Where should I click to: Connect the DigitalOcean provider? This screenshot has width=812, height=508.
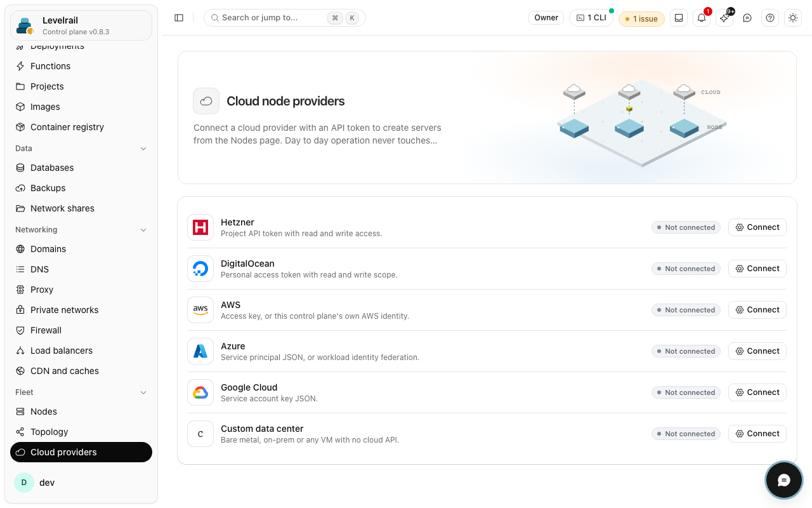(757, 269)
